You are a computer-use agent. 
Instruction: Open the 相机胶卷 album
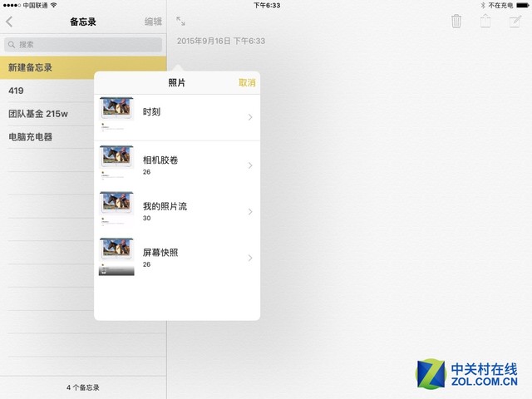coord(177,165)
